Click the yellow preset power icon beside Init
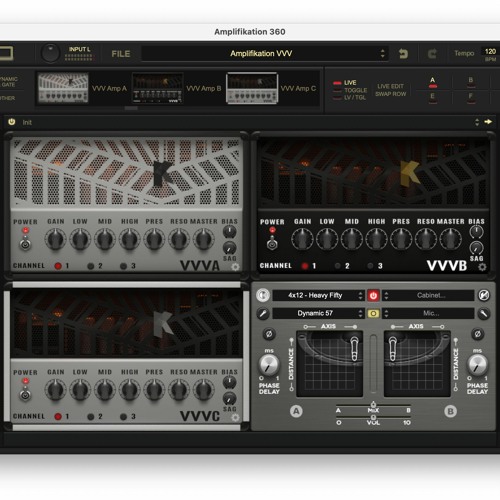Image resolution: width=500 pixels, height=500 pixels. coord(12,122)
